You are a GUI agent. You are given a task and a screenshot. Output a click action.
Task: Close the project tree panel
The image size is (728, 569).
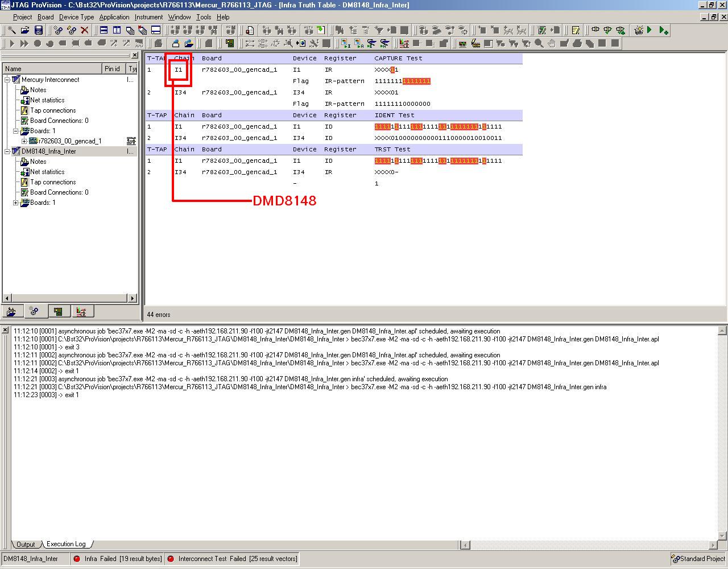click(x=134, y=55)
